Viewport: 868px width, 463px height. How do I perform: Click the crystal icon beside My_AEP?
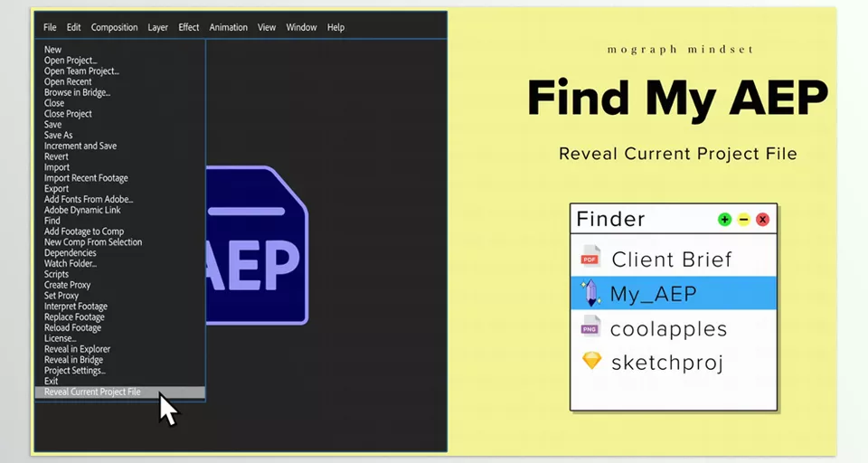pyautogui.click(x=590, y=292)
